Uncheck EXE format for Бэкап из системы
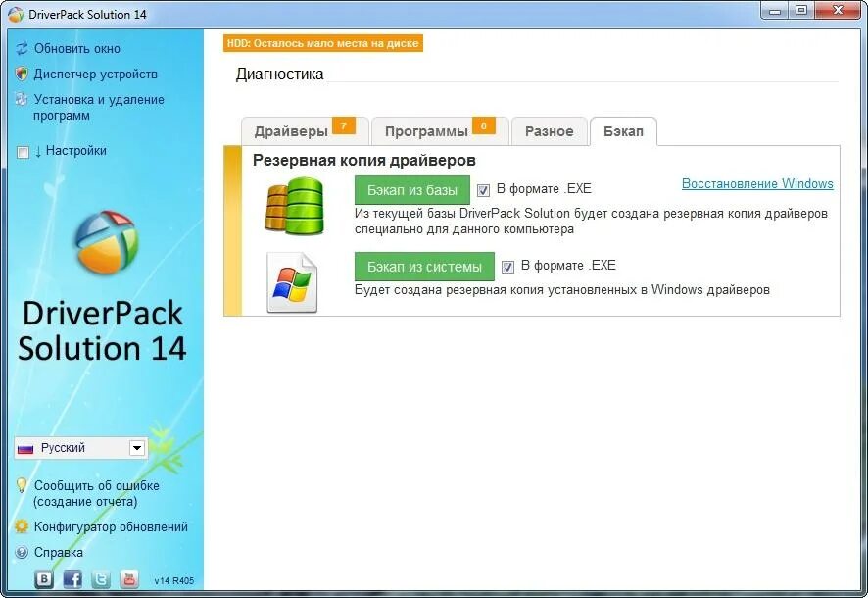This screenshot has height=598, width=868. point(507,267)
